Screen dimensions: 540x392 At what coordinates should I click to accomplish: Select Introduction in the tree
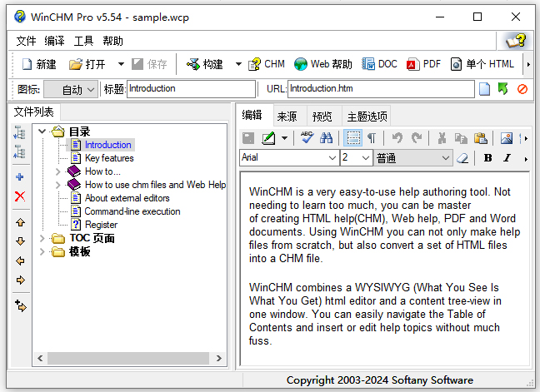click(x=108, y=145)
